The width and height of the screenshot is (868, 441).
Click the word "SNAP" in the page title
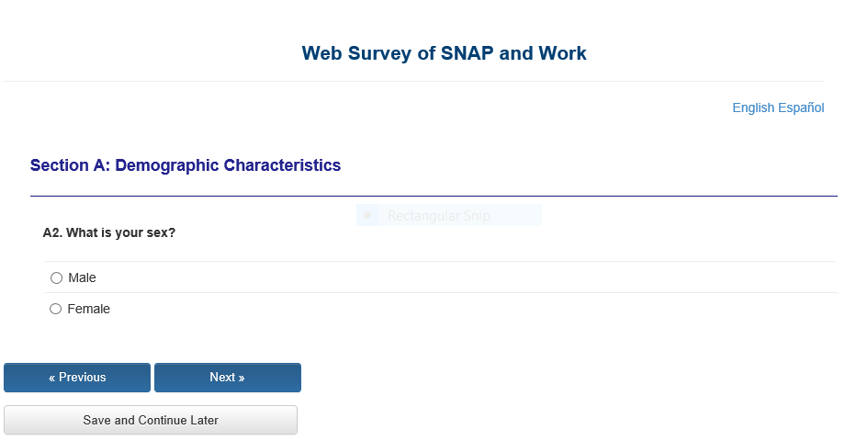[x=467, y=53]
